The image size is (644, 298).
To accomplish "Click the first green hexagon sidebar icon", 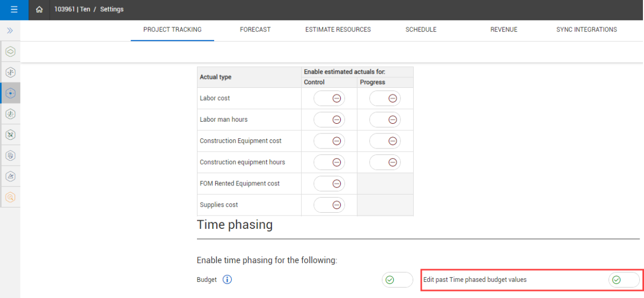I will point(10,51).
